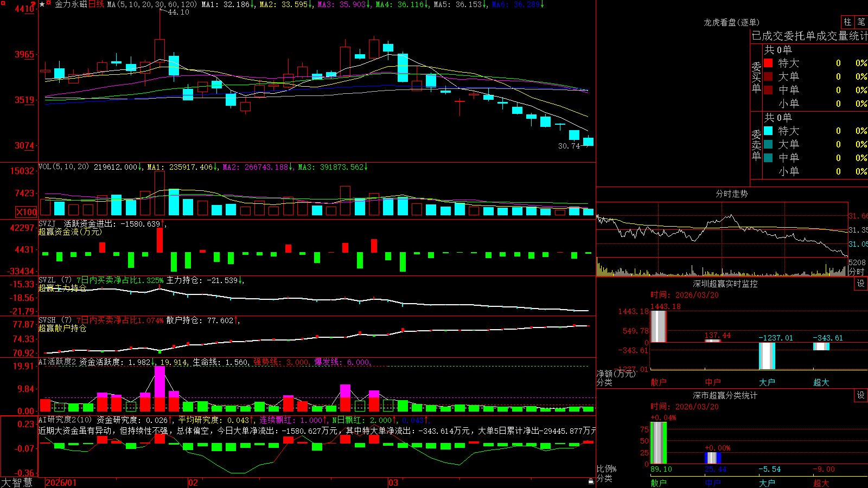Click the 分时走势 panel title
The width and height of the screenshot is (868, 488).
coord(731,194)
